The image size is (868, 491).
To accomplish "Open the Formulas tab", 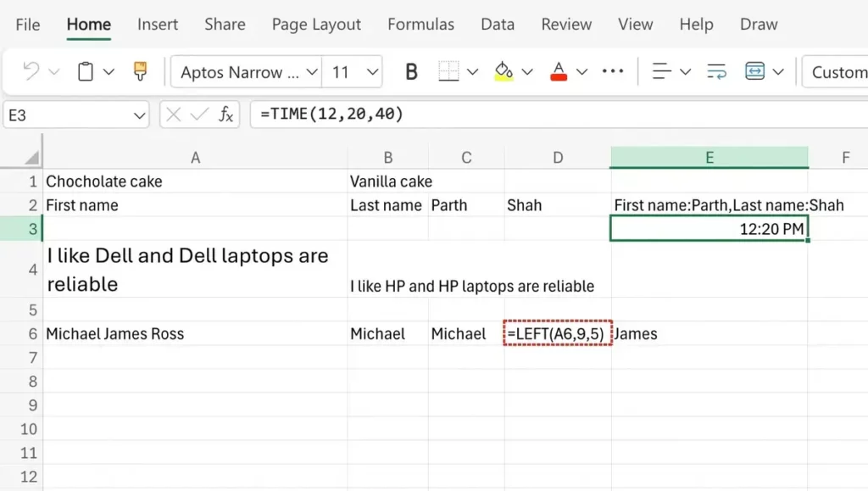I will coord(420,25).
